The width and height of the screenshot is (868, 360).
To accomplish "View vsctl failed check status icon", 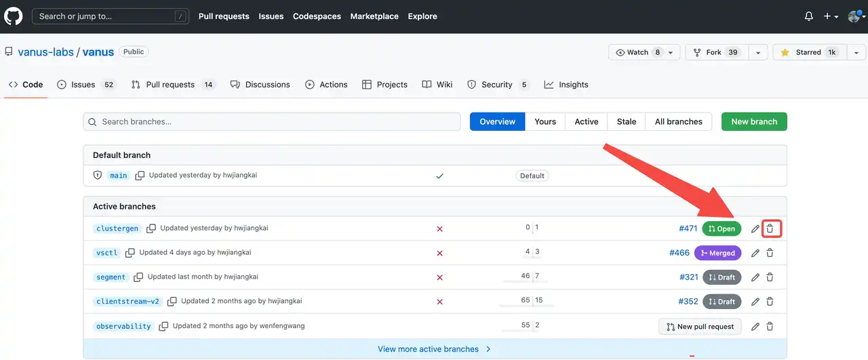I will (x=439, y=254).
